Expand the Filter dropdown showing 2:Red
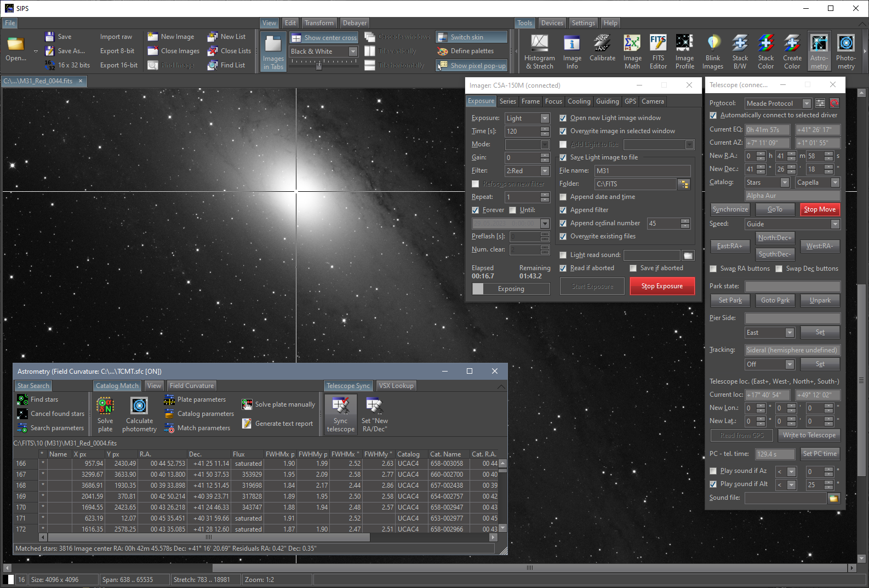Image resolution: width=869 pixels, height=588 pixels. [x=545, y=171]
